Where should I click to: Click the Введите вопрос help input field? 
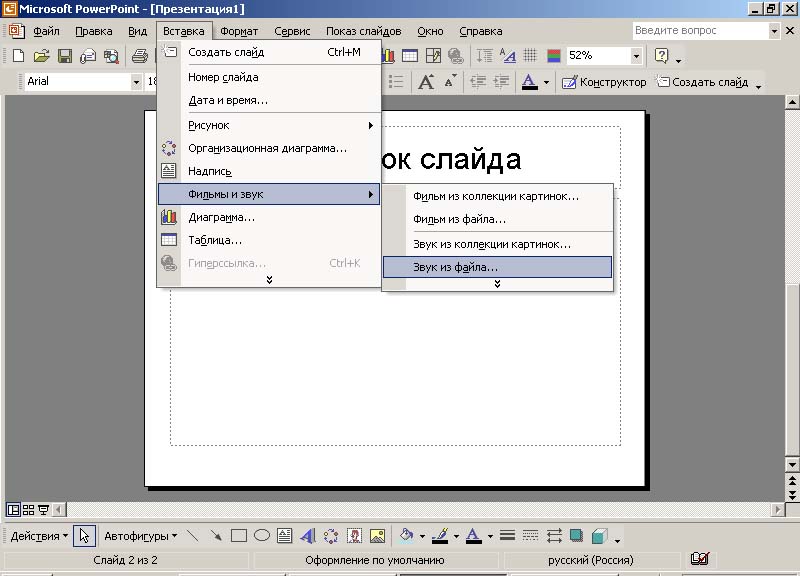700,31
